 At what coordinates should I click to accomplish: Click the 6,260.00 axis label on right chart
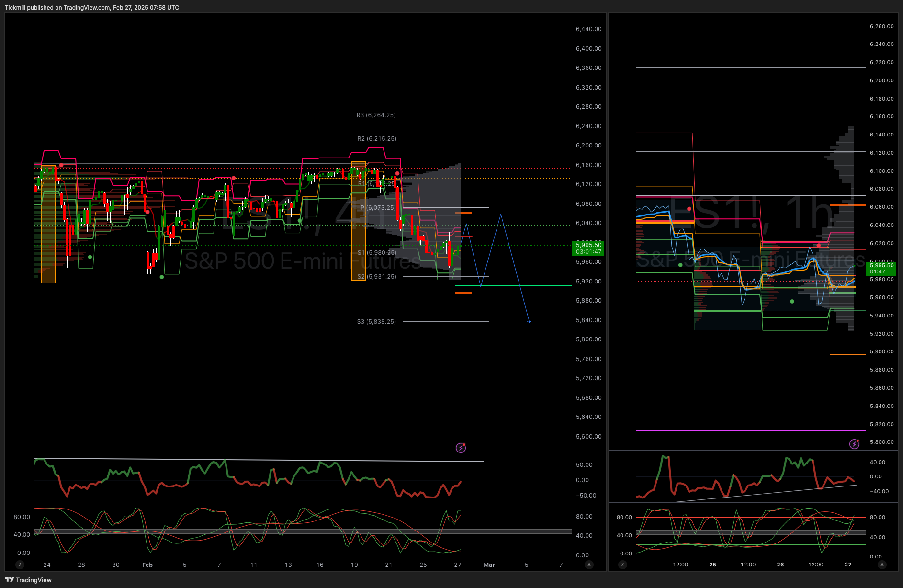point(881,26)
